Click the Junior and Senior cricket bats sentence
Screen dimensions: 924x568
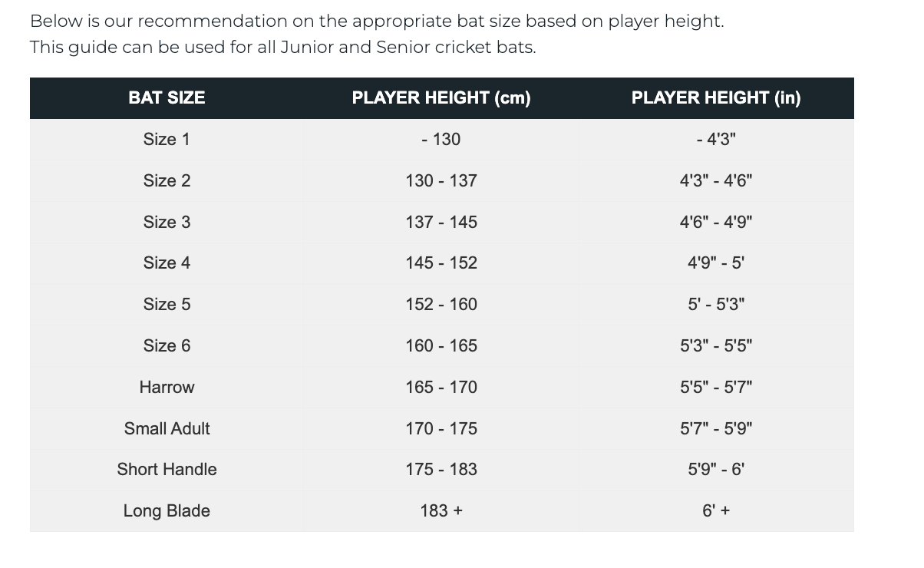tap(282, 48)
